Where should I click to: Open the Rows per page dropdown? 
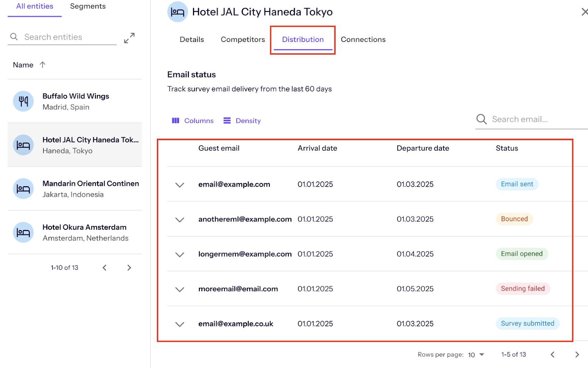point(476,355)
